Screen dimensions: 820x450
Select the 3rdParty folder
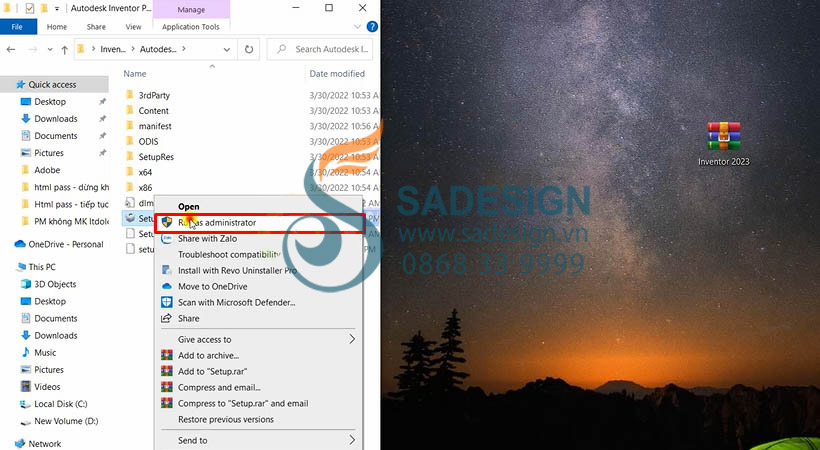(154, 95)
